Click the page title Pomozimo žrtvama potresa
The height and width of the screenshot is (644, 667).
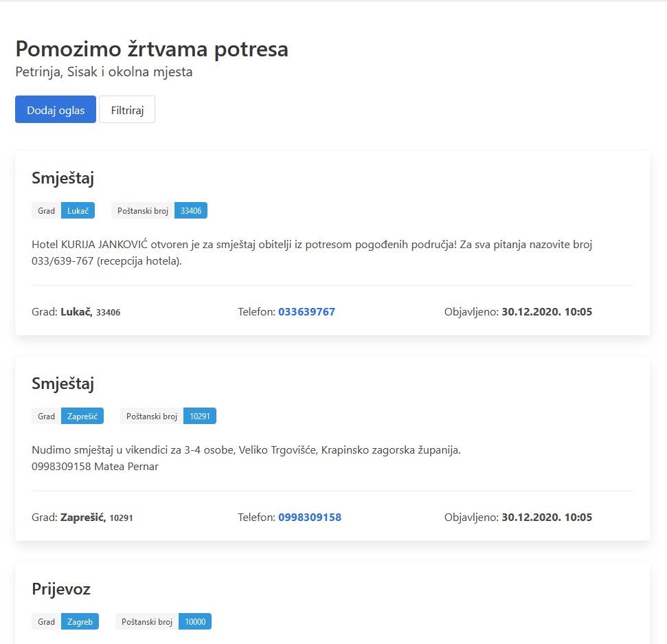pyautogui.click(x=152, y=49)
